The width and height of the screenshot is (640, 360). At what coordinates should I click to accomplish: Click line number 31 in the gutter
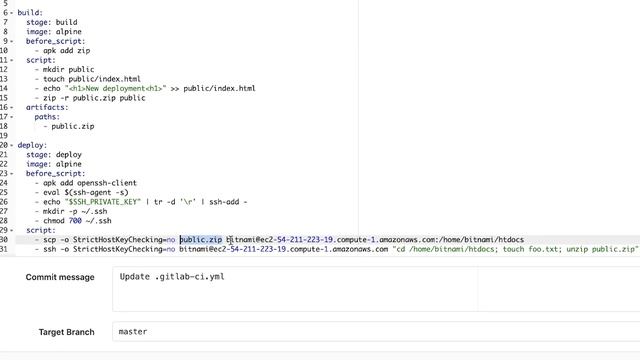click(4, 249)
